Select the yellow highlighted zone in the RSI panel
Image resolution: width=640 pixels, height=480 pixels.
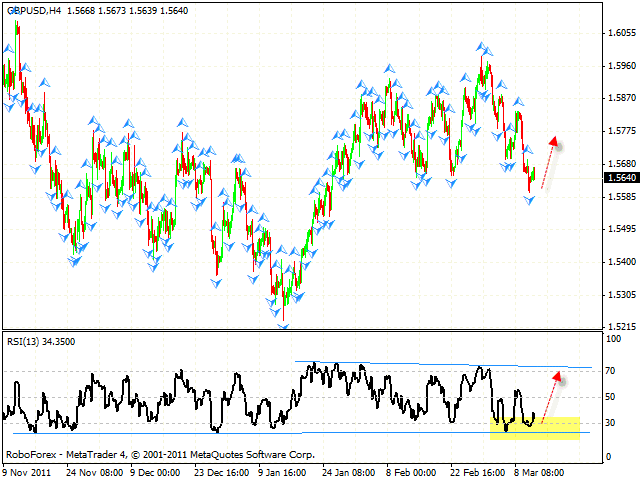click(535, 428)
